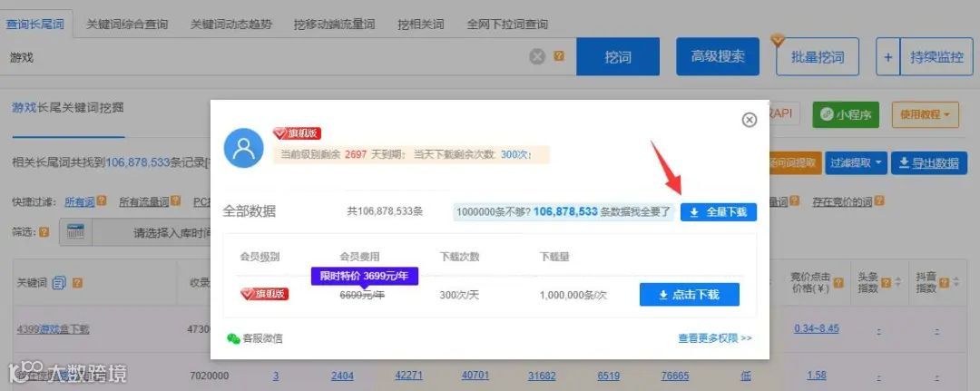The width and height of the screenshot is (980, 391).
Task: Click the copy icon beside the 关键词 header
Action: click(x=59, y=283)
